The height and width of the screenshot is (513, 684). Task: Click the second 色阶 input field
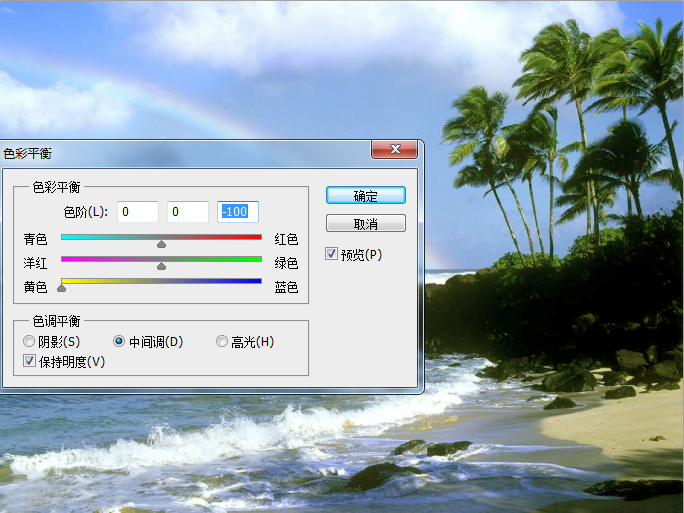coord(188,212)
